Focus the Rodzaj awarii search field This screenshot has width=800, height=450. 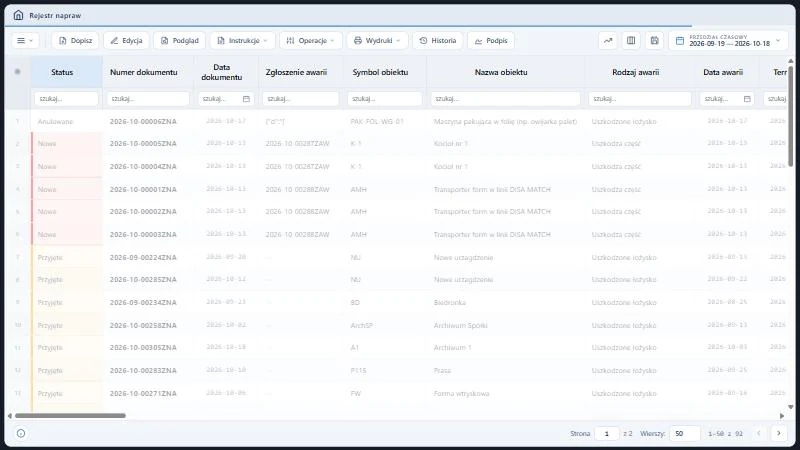640,98
